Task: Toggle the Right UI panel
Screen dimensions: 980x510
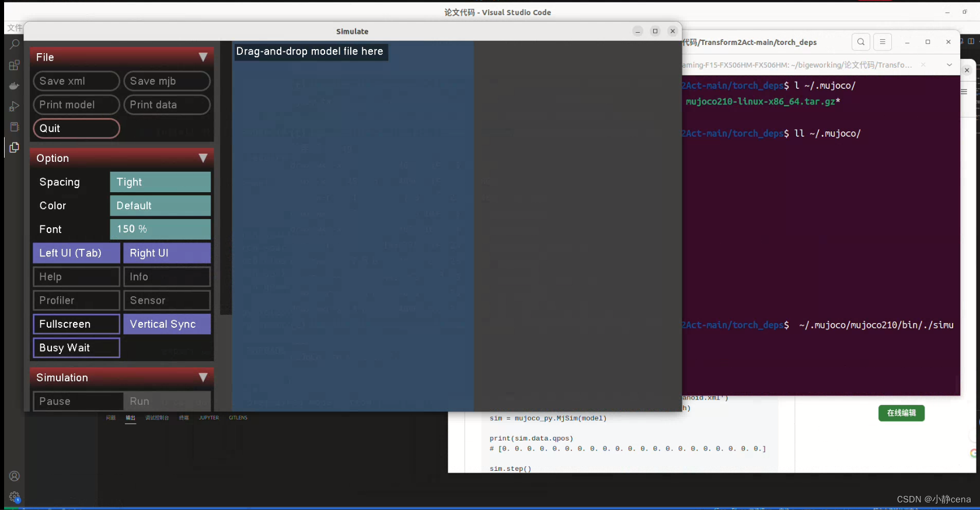Action: pos(167,253)
